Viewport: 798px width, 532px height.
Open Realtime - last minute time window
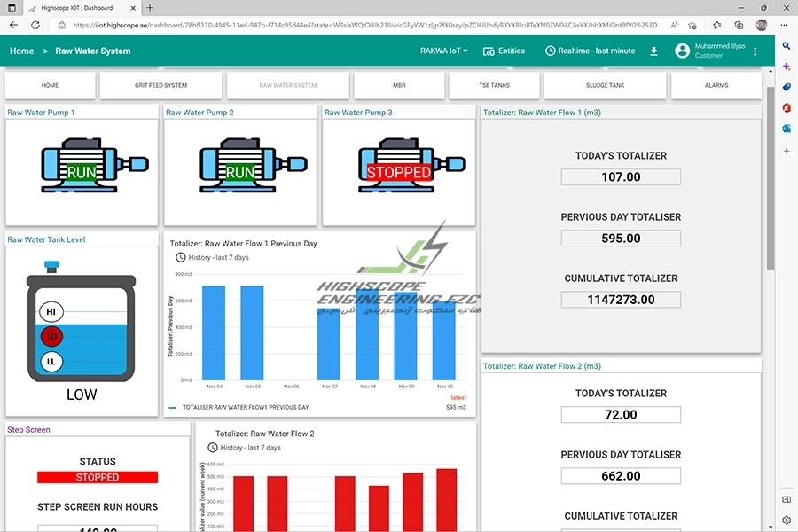(x=591, y=51)
